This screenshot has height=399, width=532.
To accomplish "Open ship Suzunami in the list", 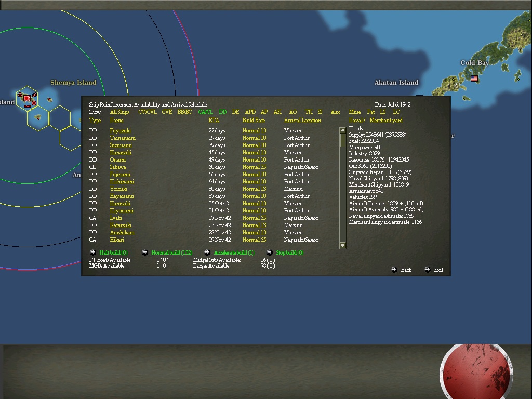I will [x=121, y=145].
